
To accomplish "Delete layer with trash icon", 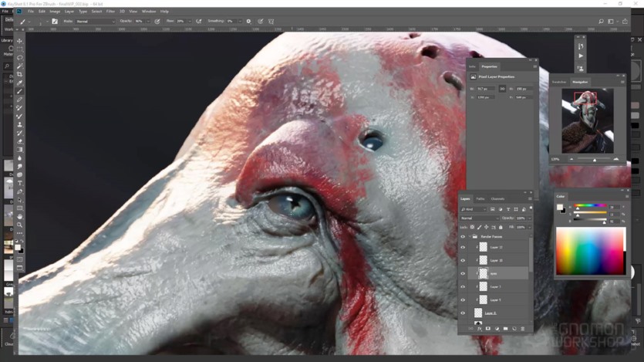I will point(522,329).
